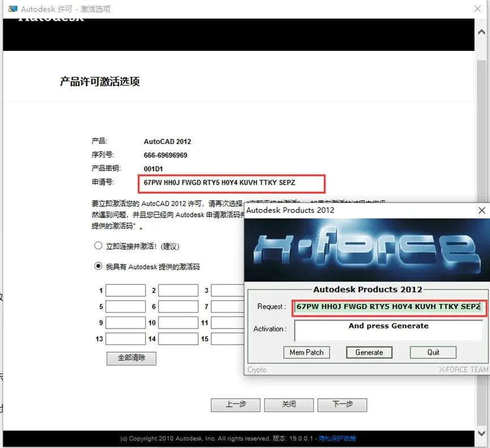Close the Autodesk Products 2012 dialog
This screenshot has width=490, height=448.
click(x=482, y=210)
